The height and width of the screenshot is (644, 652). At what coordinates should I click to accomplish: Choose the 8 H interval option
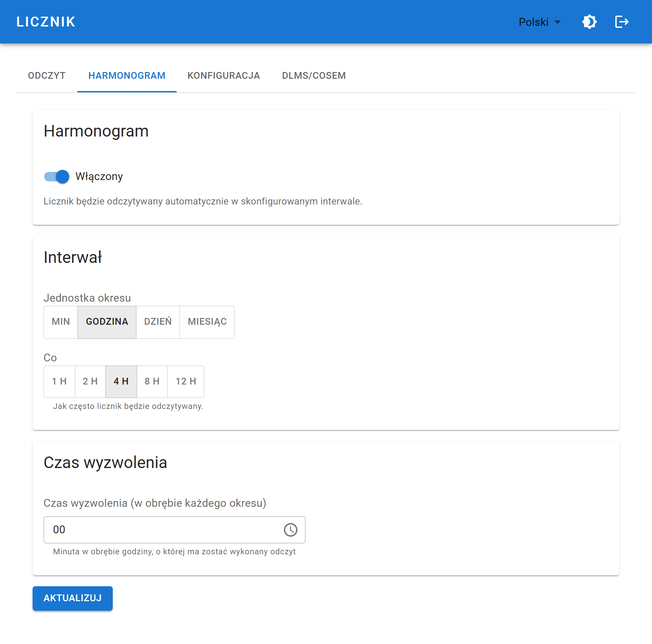tap(152, 381)
